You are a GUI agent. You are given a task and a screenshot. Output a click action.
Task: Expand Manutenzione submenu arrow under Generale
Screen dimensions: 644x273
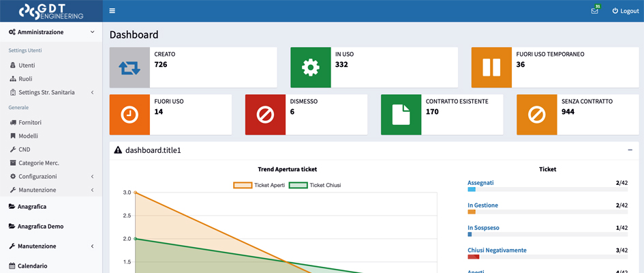(x=93, y=190)
